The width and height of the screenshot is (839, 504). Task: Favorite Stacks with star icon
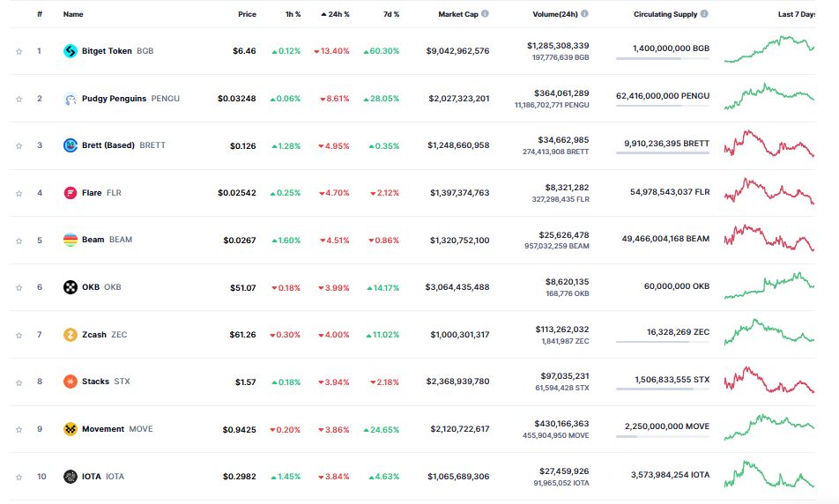(x=19, y=382)
